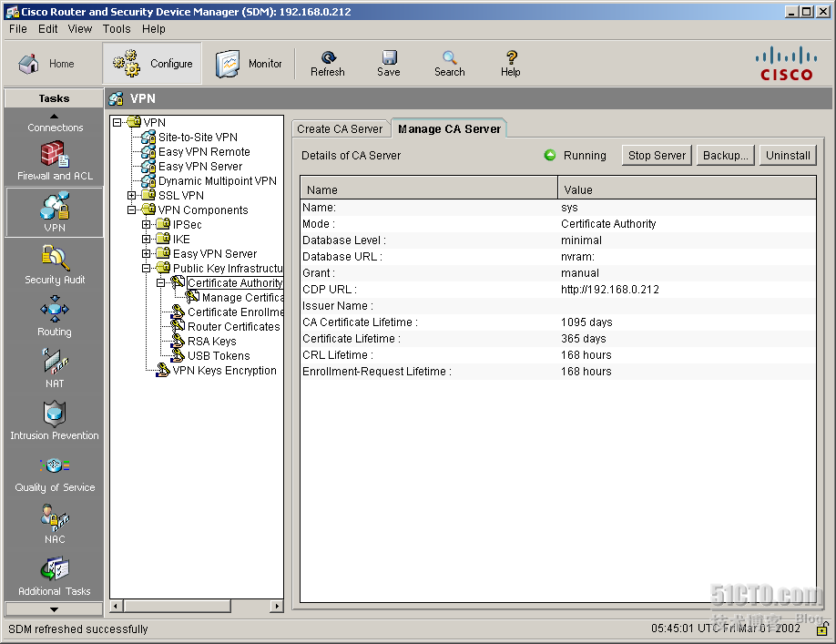Collapse the VPN Components node
The image size is (836, 644).
[x=132, y=210]
